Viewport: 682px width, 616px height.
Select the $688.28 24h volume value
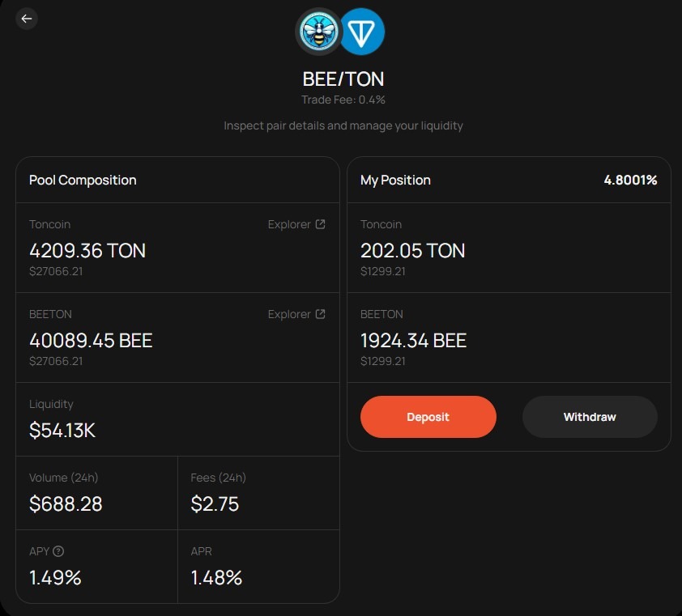pos(66,504)
